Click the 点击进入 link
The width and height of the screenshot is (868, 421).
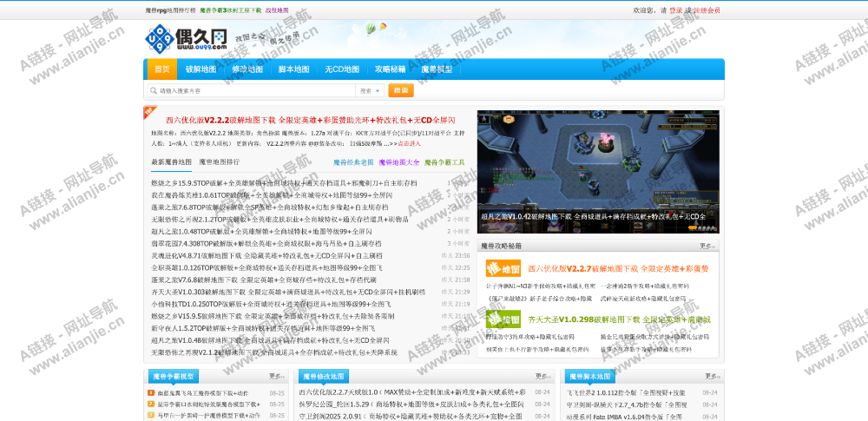pyautogui.click(x=409, y=143)
